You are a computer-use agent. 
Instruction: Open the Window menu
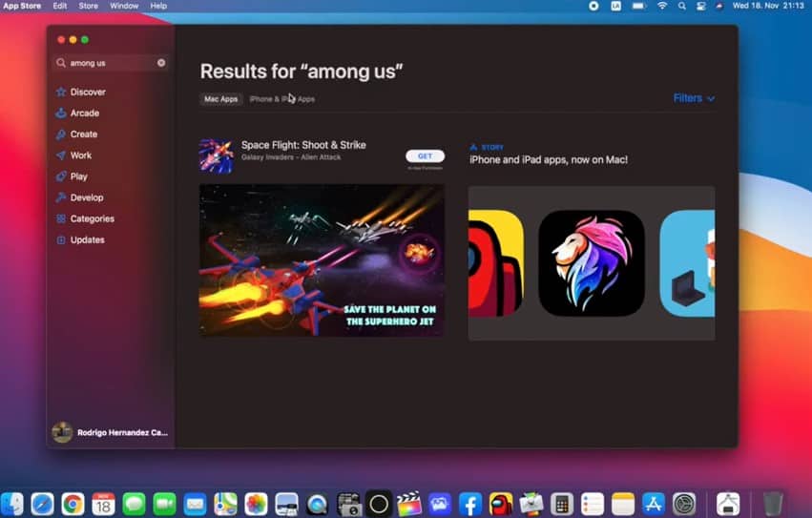tap(124, 6)
